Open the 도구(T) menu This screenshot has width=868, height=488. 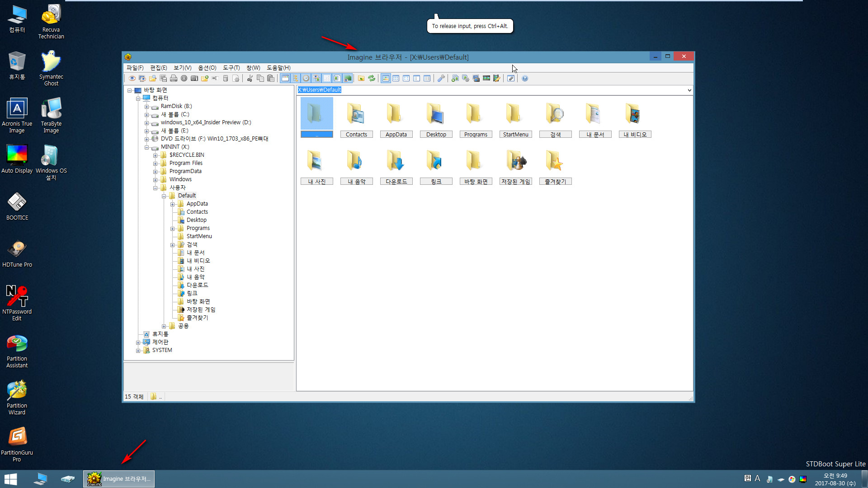point(231,68)
